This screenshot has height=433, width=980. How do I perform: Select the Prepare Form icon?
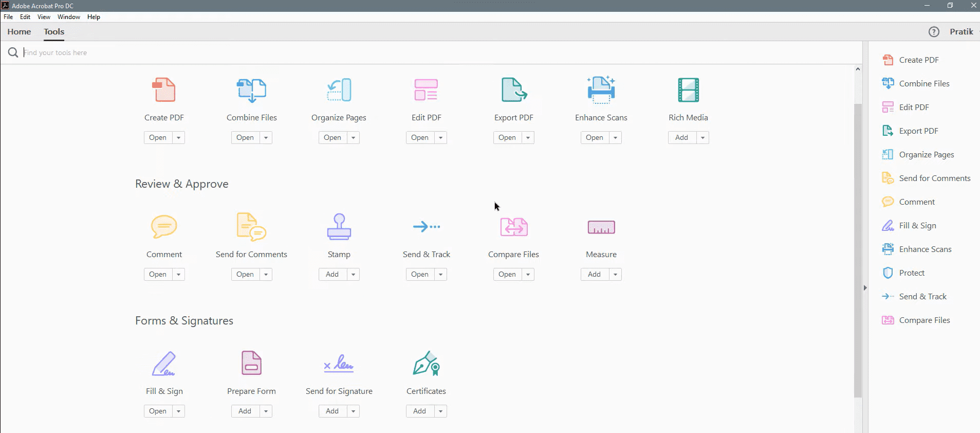[x=251, y=363]
